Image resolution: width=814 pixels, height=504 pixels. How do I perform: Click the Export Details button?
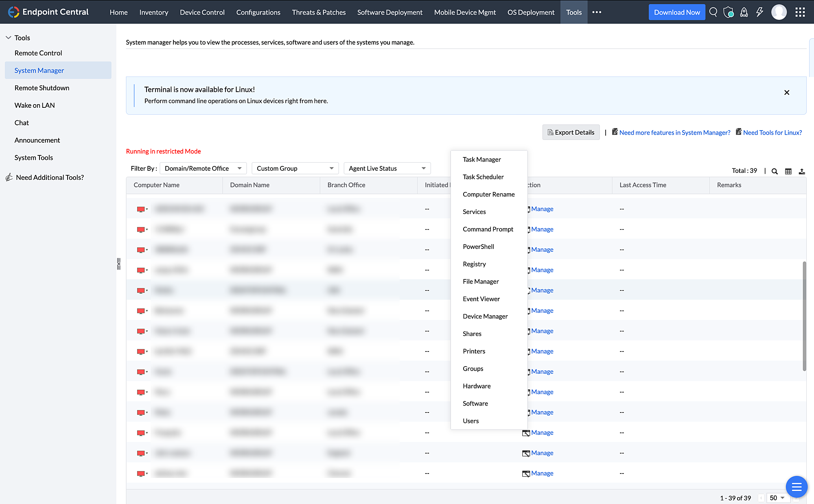(571, 132)
